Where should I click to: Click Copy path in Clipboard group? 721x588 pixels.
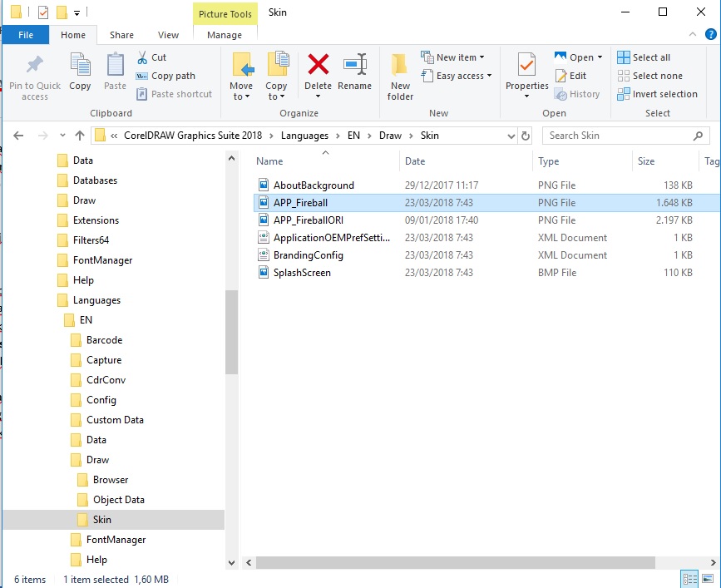pyautogui.click(x=166, y=76)
